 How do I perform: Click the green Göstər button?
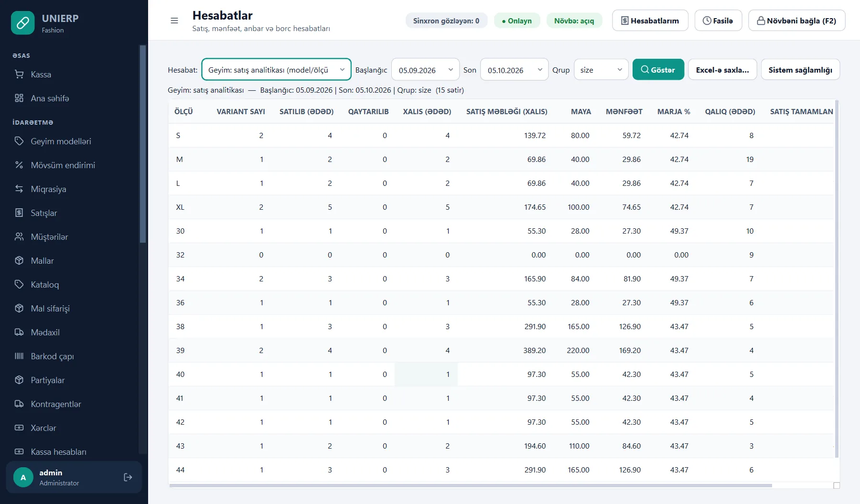(658, 69)
